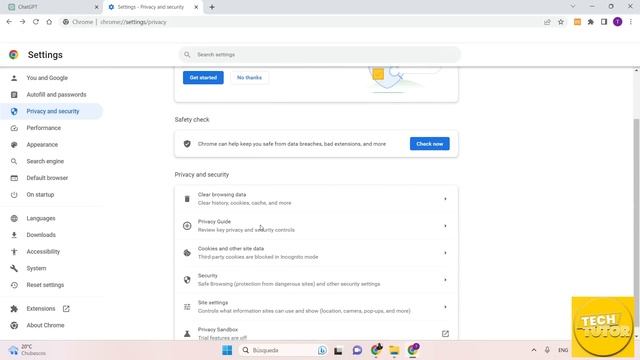Click the microphone icon in system tray

tap(547, 350)
